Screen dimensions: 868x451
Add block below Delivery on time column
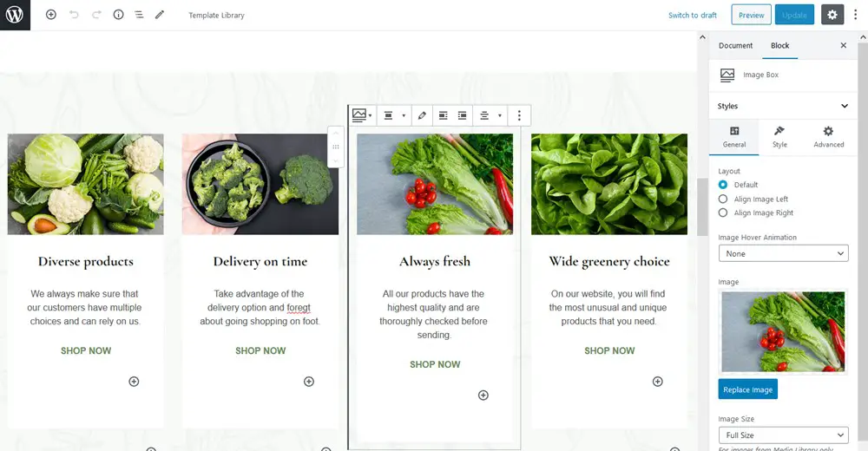309,382
